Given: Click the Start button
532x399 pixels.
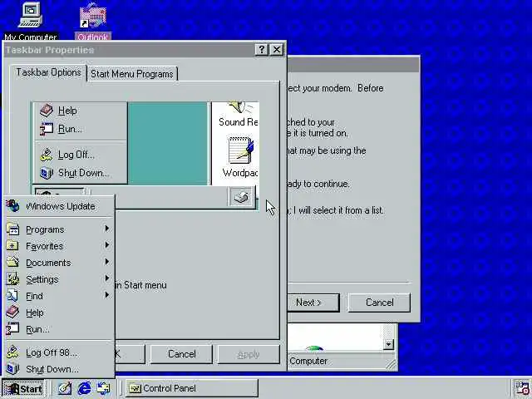Looking at the screenshot, I should 24,388.
